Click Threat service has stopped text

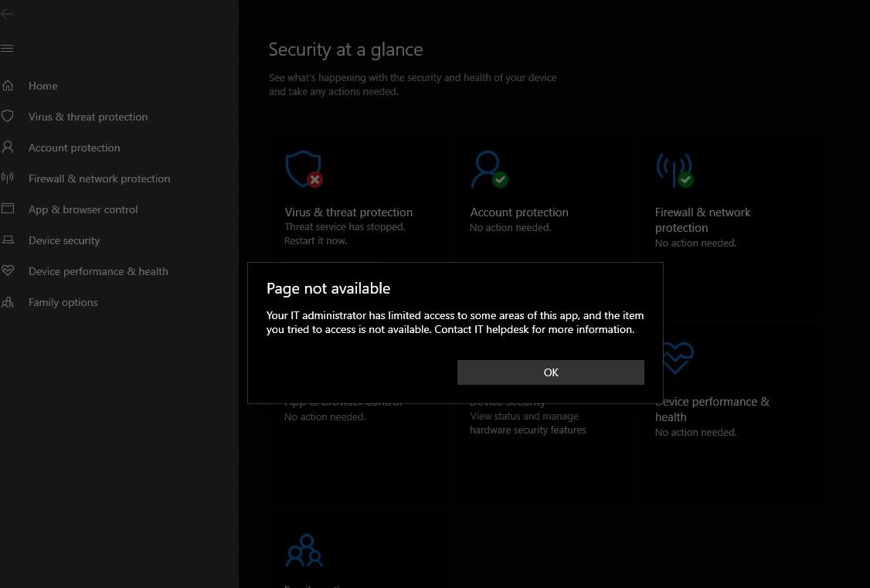click(345, 227)
